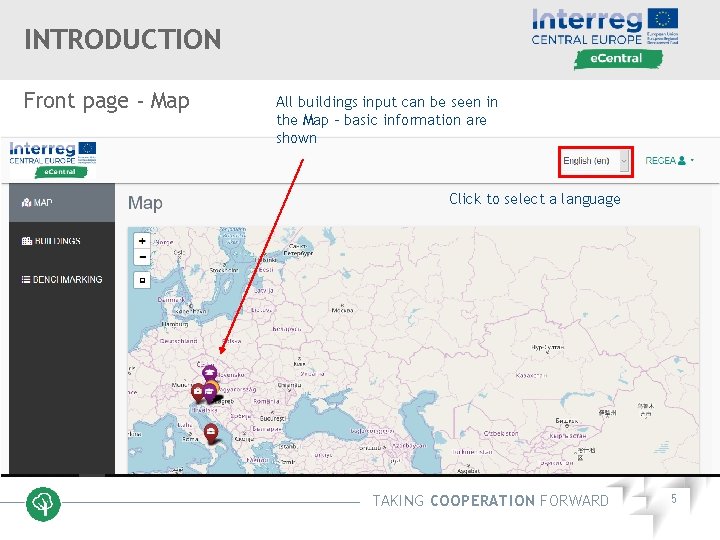
Task: Open BUILDINGS from the sidebar
Action: [x=62, y=241]
